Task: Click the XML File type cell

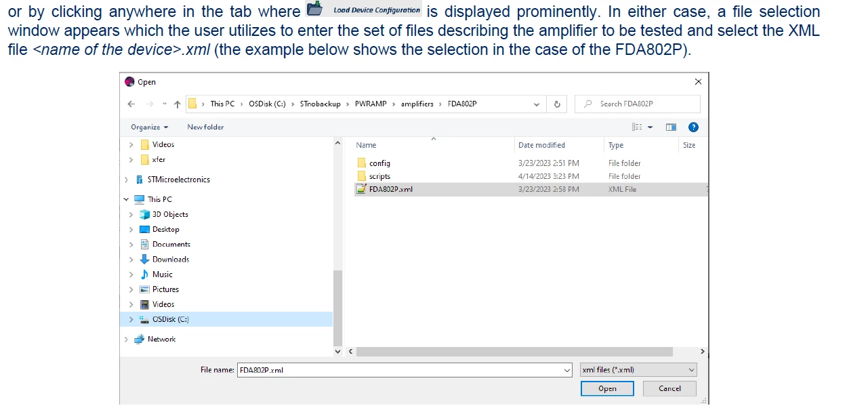Action: (622, 189)
